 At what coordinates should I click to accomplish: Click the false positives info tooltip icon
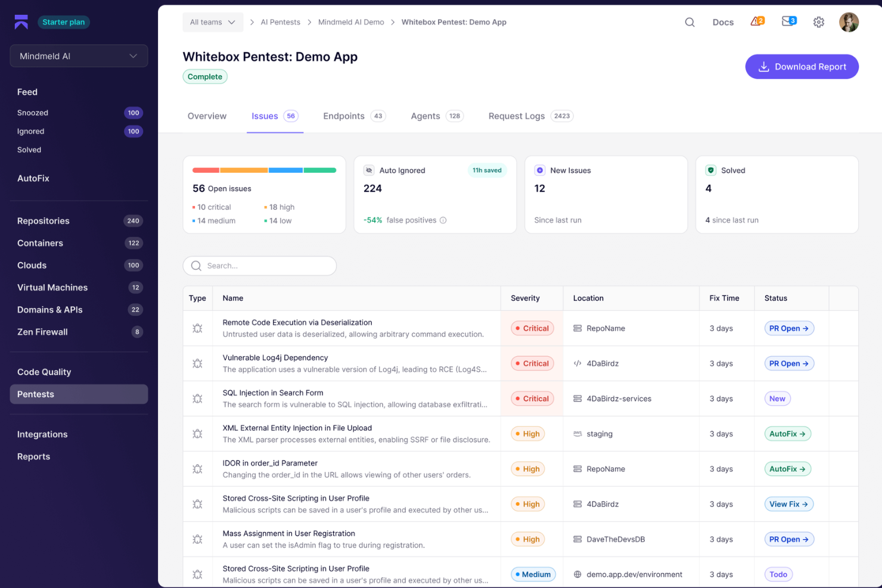click(443, 220)
